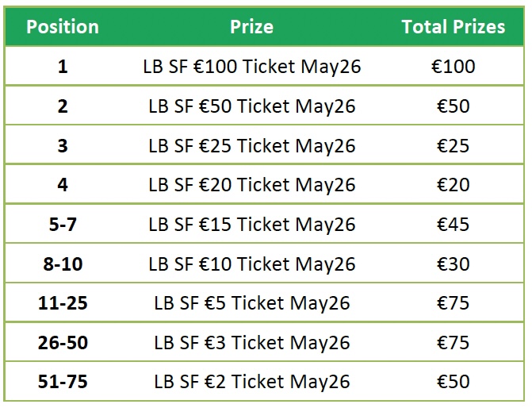Click the LB SF €2 Ticket May26 prize
This screenshot has width=532, height=408.
tap(251, 382)
